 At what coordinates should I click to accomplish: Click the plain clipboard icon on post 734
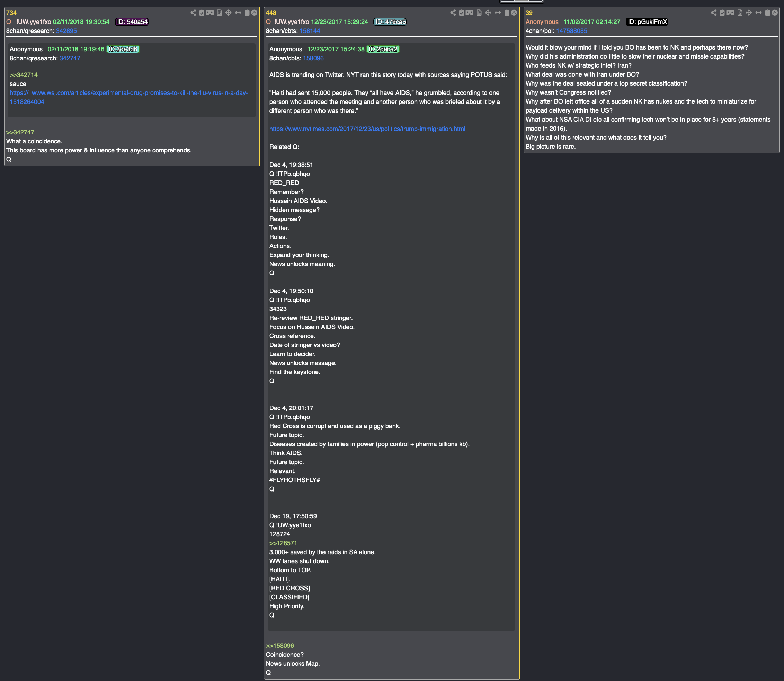coord(247,12)
